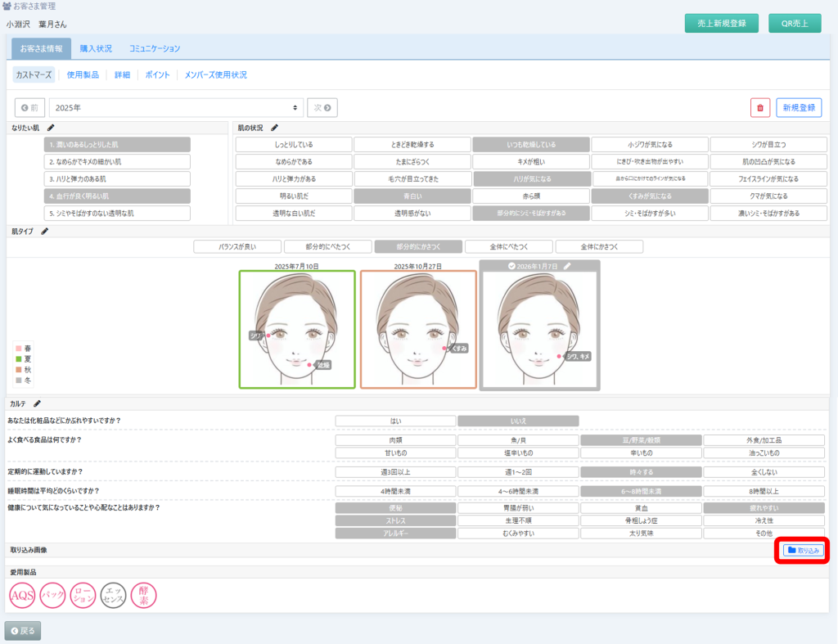Toggle 部分的にかさつく skin type option

418,246
